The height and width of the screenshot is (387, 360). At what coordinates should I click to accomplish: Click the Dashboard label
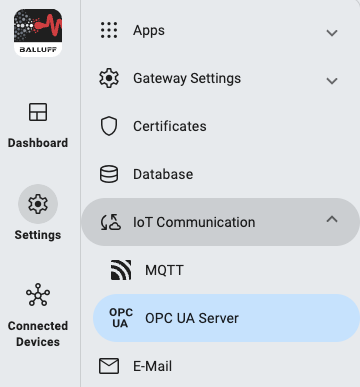click(38, 143)
